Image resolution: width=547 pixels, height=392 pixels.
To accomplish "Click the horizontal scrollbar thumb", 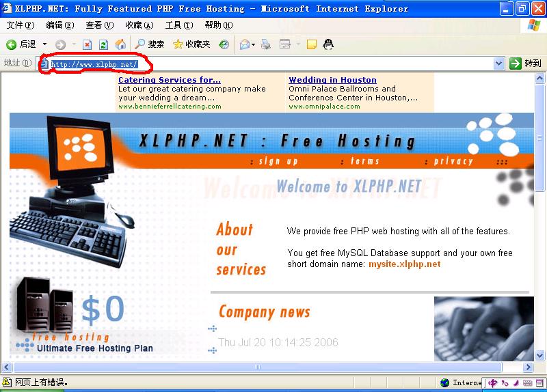I will pos(258,367).
